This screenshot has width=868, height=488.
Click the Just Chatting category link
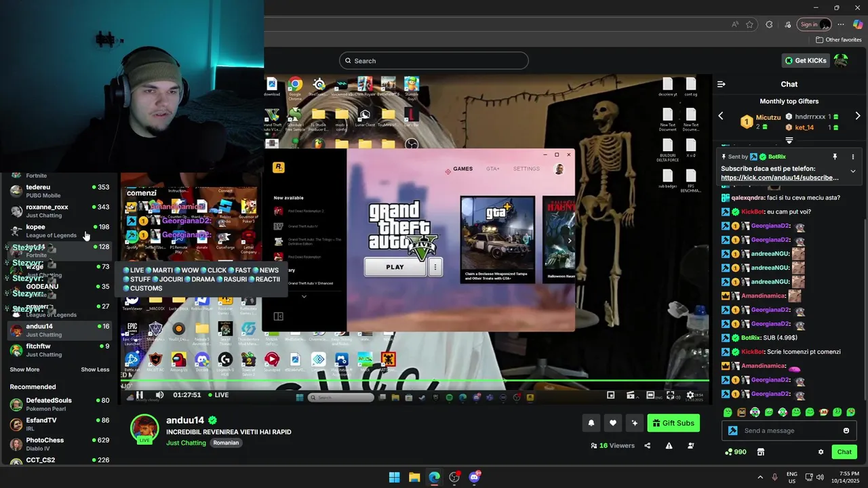click(x=186, y=443)
